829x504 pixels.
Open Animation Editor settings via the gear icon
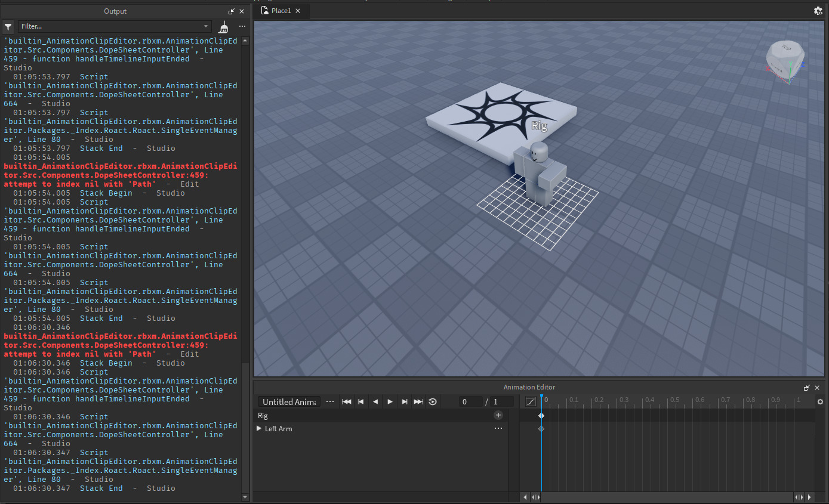click(820, 401)
